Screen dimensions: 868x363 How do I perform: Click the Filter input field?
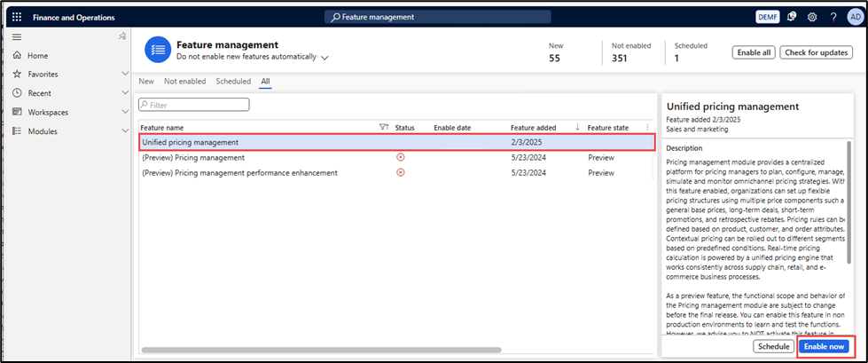(194, 105)
